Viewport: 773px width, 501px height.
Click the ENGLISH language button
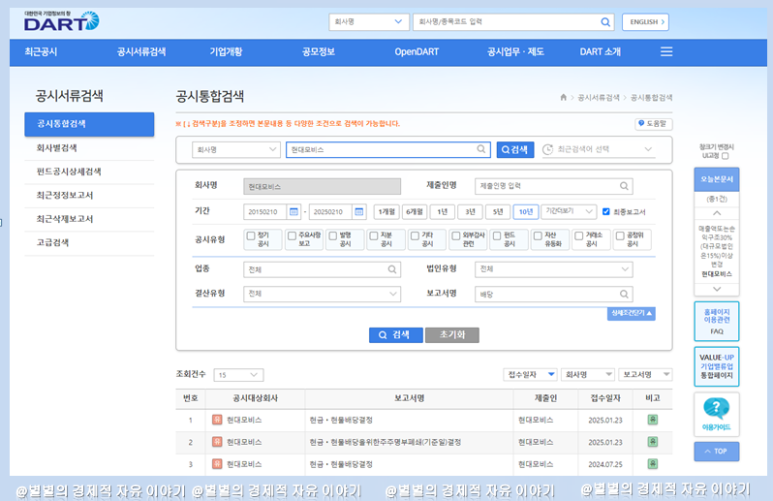(645, 22)
